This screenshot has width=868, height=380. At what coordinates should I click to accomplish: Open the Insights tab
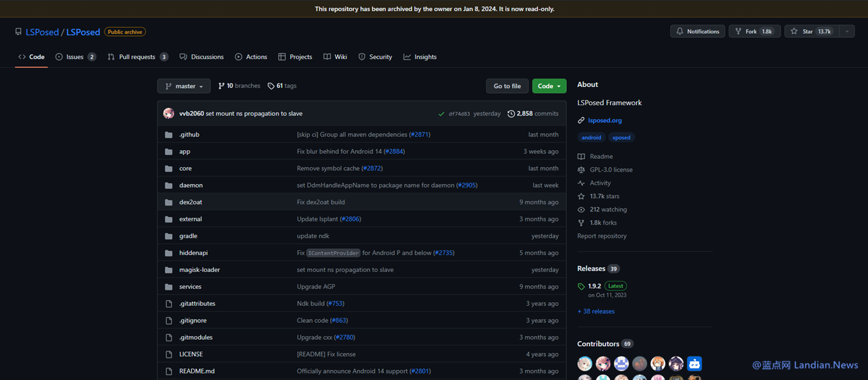[x=420, y=57]
